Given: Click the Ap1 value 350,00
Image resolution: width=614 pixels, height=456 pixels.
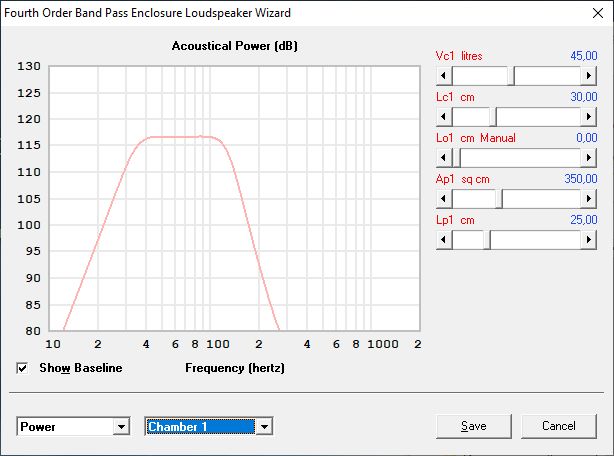Looking at the screenshot, I should [x=581, y=179].
